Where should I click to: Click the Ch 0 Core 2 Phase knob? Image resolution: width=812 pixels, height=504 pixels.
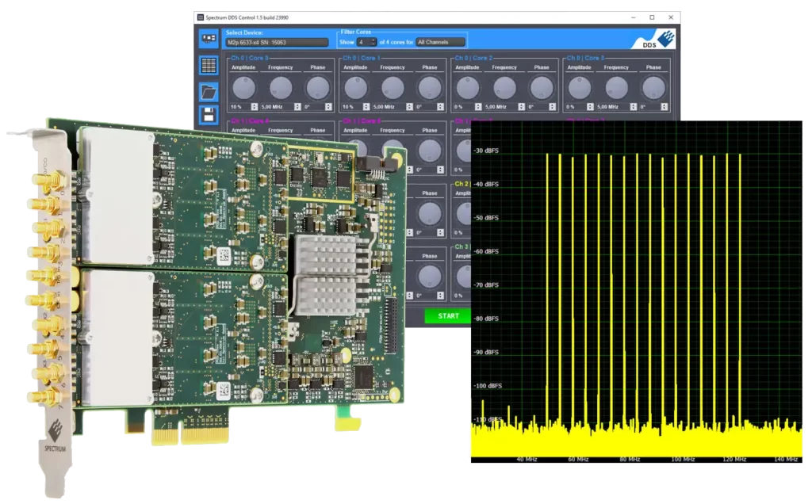pyautogui.click(x=541, y=87)
